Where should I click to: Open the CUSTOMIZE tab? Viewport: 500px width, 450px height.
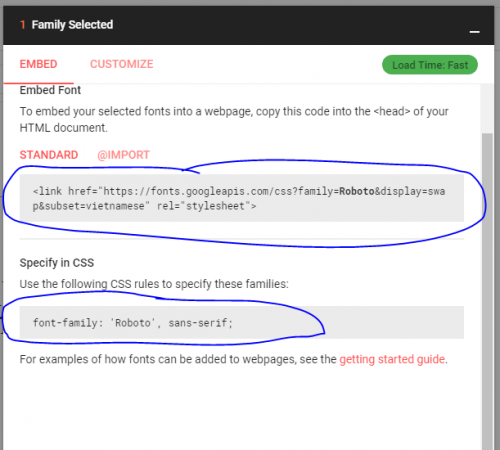tap(122, 64)
